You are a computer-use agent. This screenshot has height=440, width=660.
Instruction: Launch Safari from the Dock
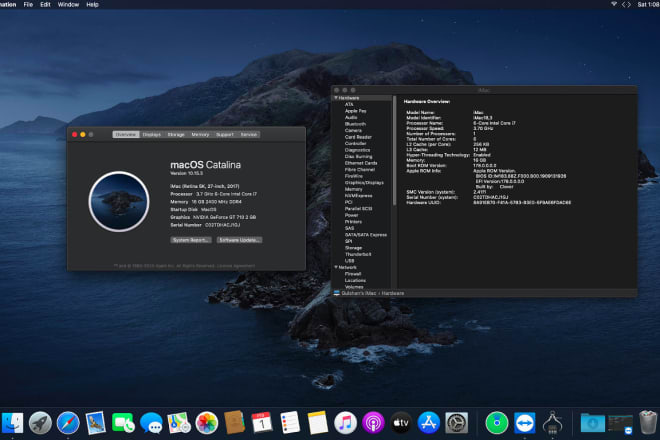click(68, 423)
